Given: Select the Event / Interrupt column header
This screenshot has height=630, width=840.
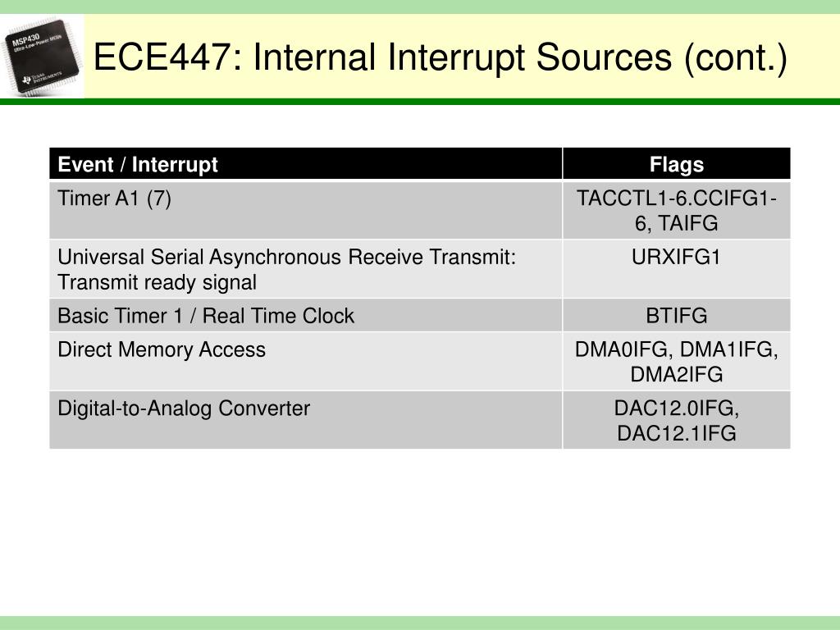Looking at the screenshot, I should [306, 164].
